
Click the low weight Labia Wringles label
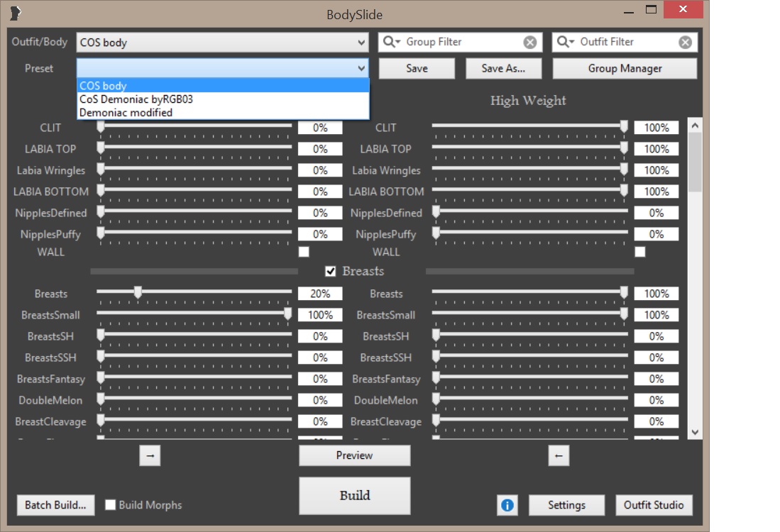(50, 170)
